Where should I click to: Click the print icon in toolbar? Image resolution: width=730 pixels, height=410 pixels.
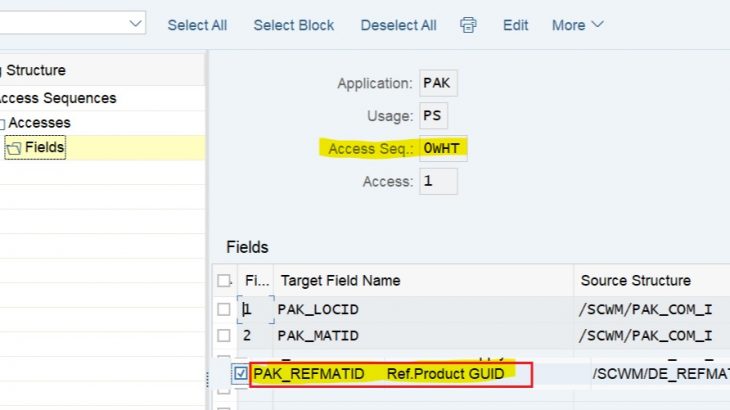[468, 25]
